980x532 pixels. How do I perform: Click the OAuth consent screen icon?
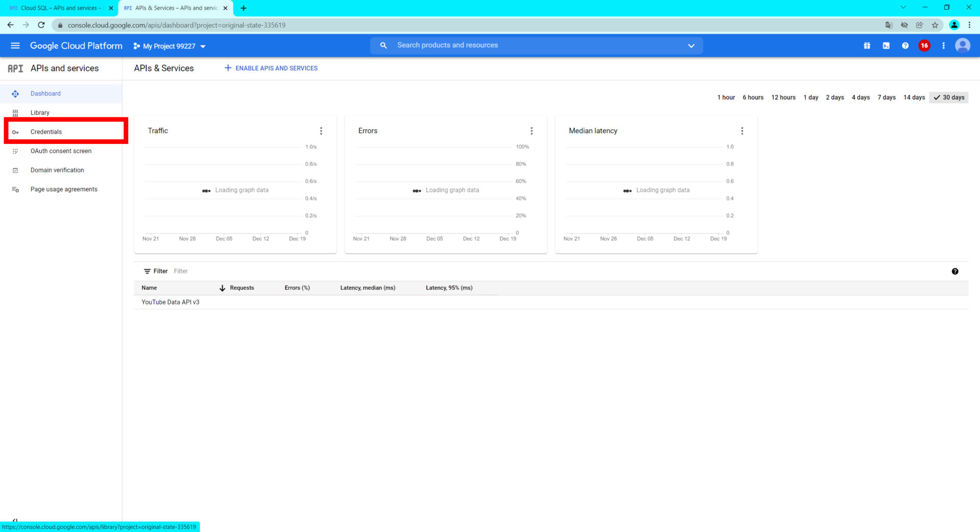[15, 151]
